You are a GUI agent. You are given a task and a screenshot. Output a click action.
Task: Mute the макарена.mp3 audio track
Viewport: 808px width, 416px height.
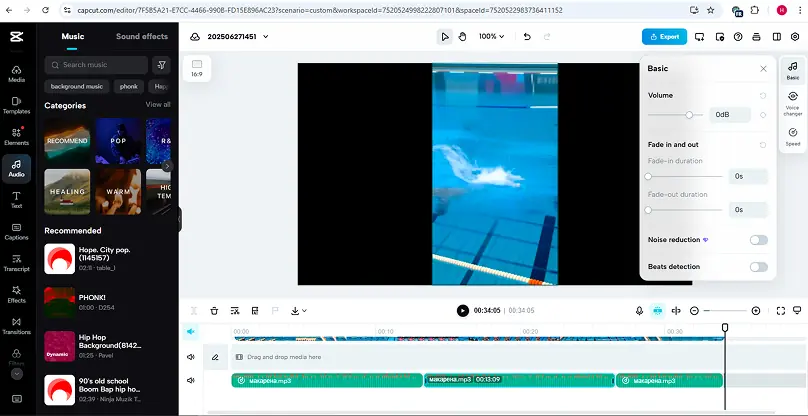(191, 380)
